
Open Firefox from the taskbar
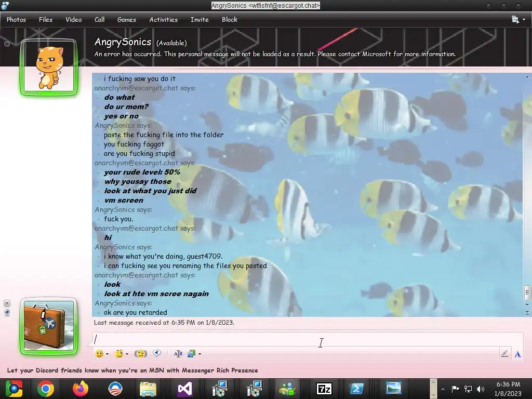click(x=81, y=389)
